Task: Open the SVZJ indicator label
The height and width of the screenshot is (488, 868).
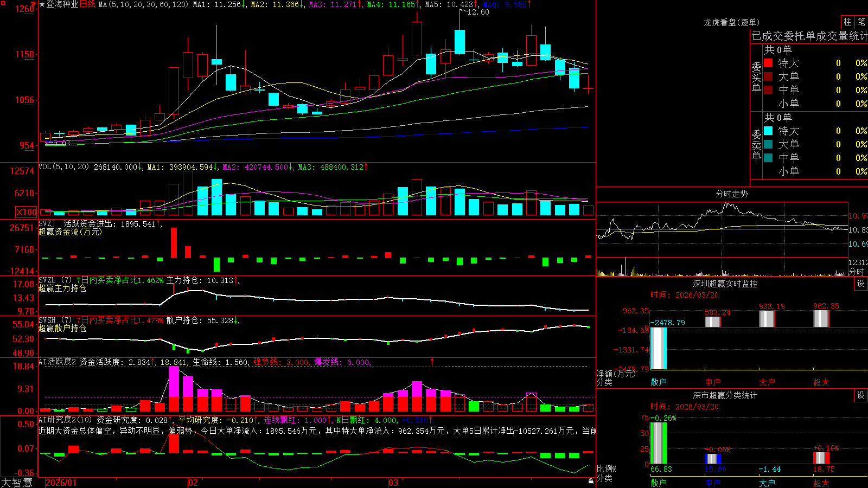Action: tap(47, 223)
